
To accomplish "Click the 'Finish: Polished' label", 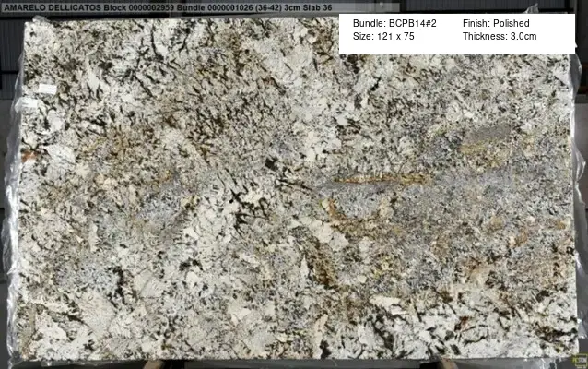I will (x=496, y=23).
